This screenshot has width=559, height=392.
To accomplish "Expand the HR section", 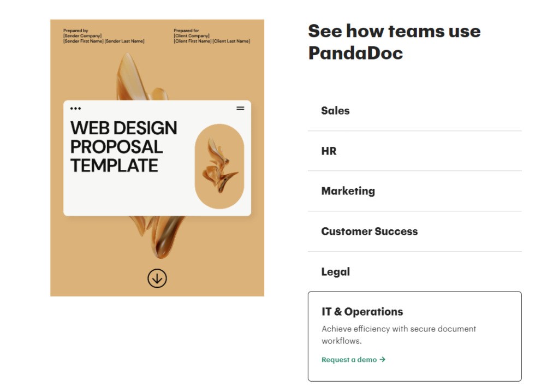I will tap(329, 151).
